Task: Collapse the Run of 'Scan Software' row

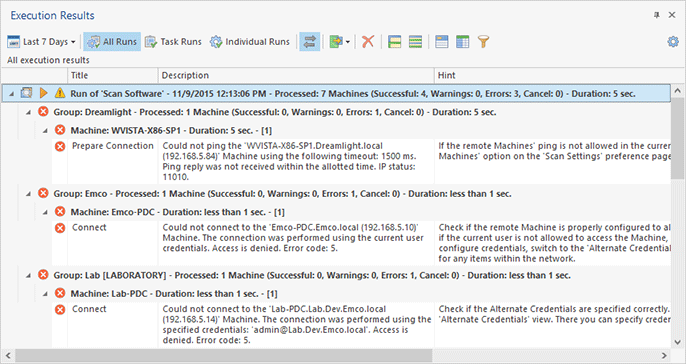Action: coord(12,93)
